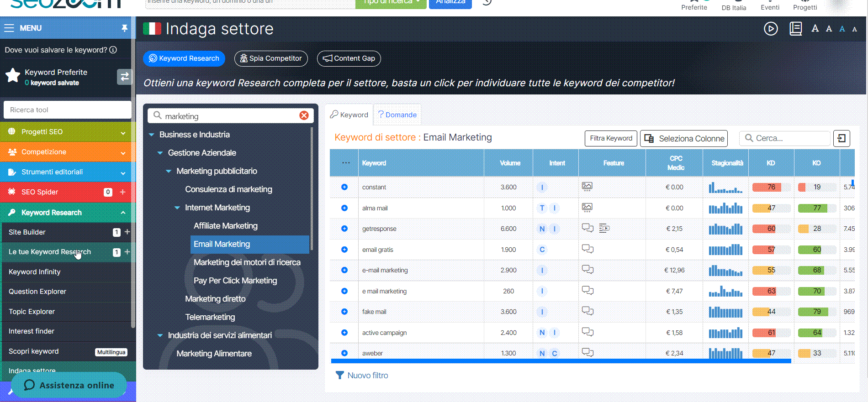
Task: Collapse Business e Industria tree node
Action: point(152,135)
